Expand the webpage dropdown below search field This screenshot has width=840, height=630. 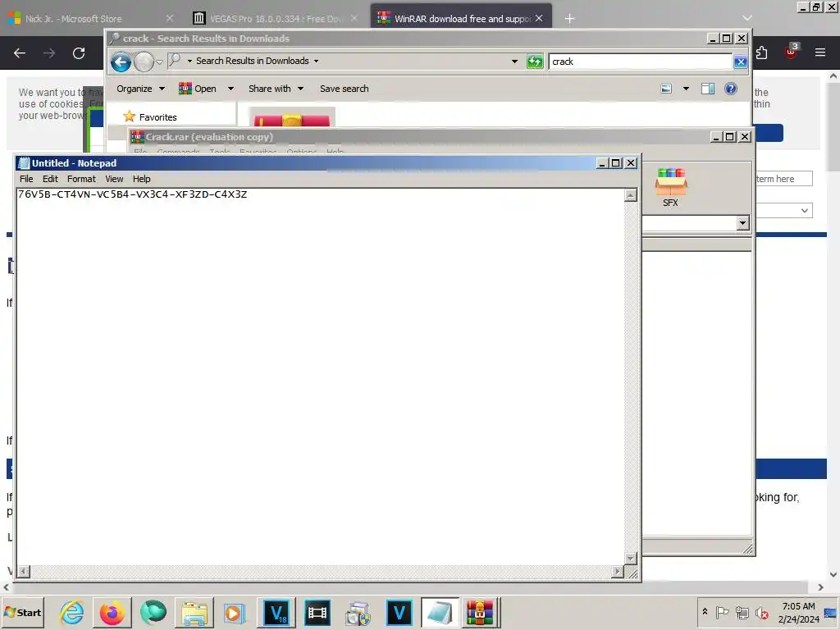[x=804, y=211]
